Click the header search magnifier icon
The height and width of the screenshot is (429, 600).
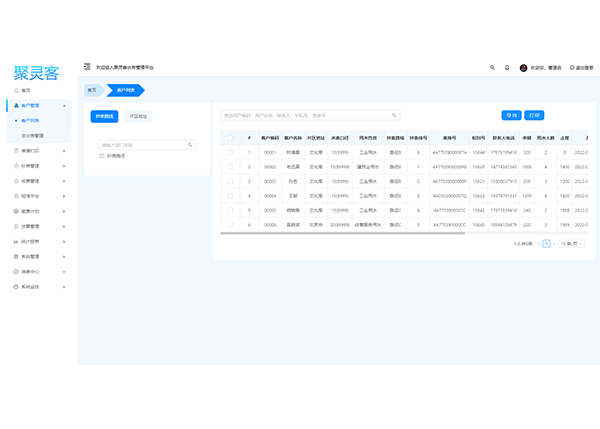[x=492, y=67]
